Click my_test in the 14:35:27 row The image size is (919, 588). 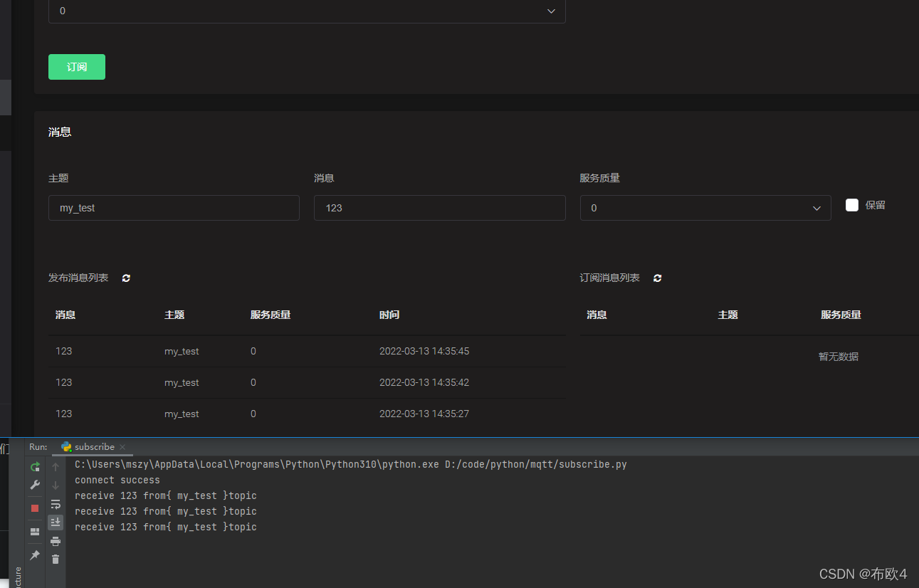click(x=182, y=414)
